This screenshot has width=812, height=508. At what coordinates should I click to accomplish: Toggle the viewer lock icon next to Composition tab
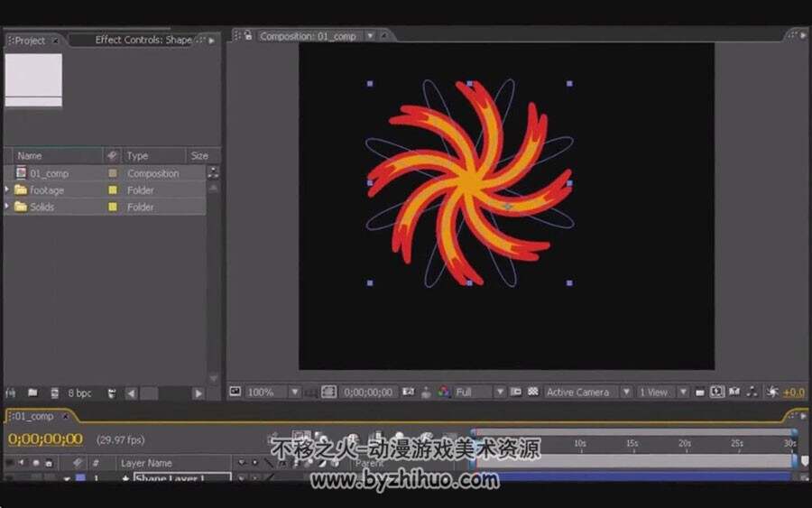248,35
